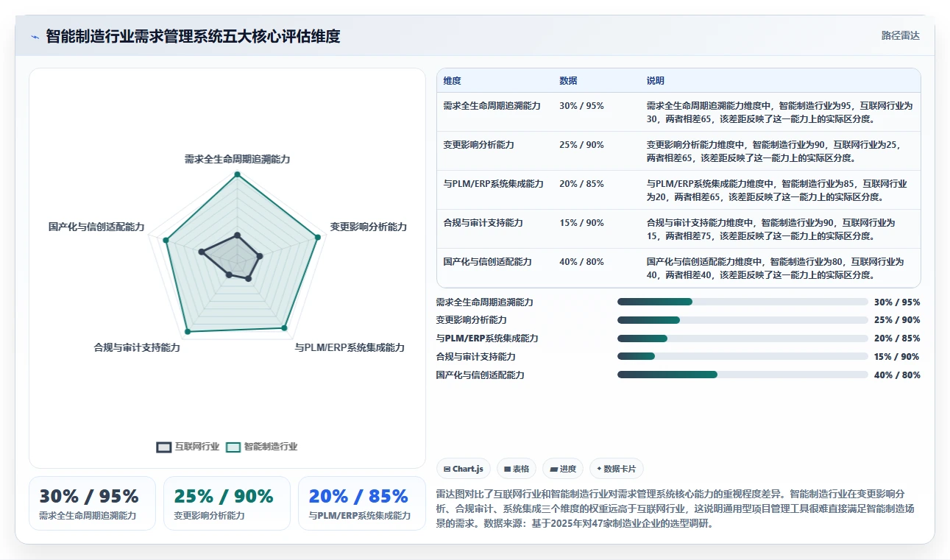Click radar axis label 与PLM/ERP系统集成能力

[350, 347]
